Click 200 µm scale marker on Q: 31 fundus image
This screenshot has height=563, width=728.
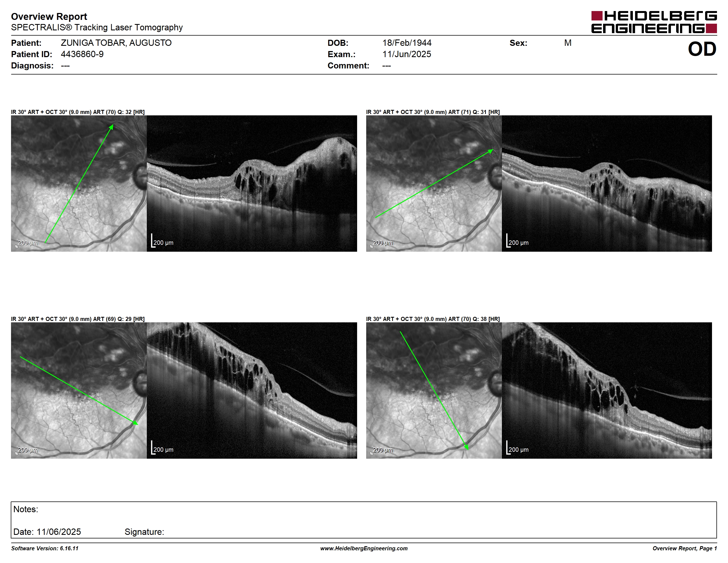pos(382,243)
